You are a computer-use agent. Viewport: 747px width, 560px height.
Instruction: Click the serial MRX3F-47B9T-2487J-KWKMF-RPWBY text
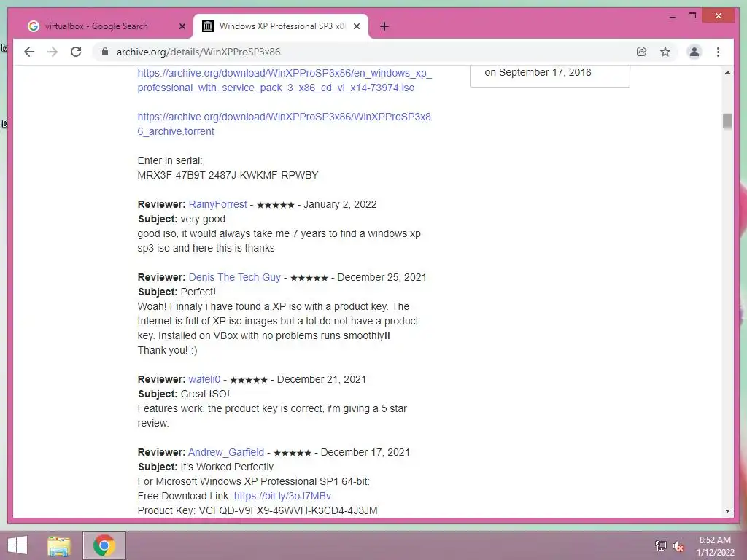tap(228, 175)
